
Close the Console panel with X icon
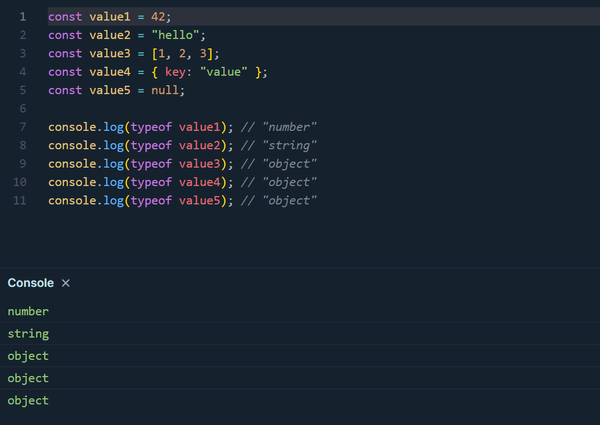(66, 283)
